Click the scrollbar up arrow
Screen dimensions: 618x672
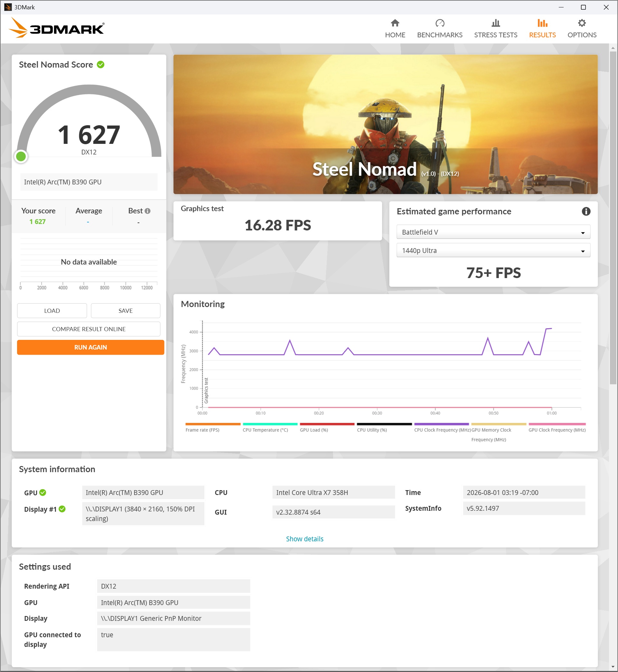[x=613, y=48]
